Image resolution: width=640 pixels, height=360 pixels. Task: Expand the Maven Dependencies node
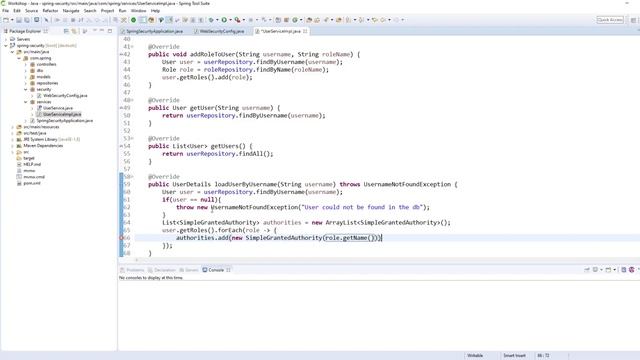(12, 145)
